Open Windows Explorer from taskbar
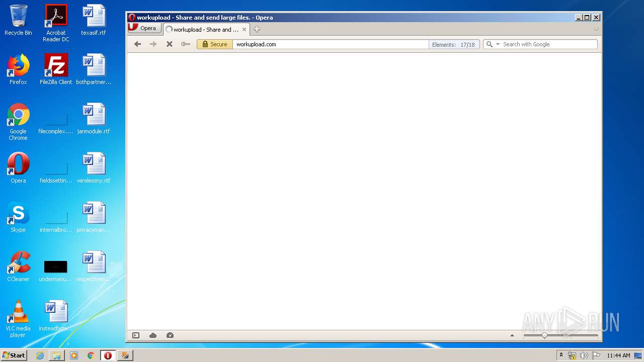This screenshot has width=644, height=362. coord(57,355)
